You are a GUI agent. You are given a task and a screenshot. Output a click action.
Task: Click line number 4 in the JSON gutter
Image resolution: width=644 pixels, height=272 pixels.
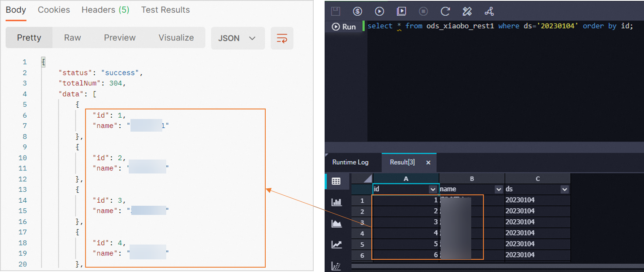25,94
